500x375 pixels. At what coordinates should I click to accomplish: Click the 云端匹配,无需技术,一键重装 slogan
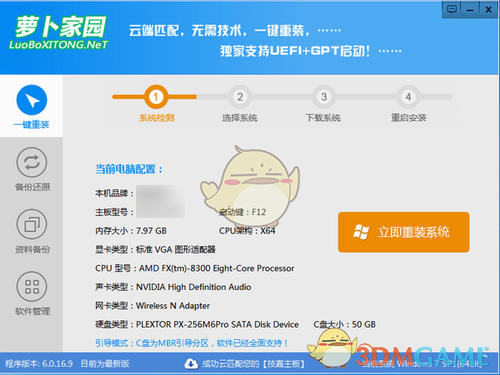pos(219,31)
